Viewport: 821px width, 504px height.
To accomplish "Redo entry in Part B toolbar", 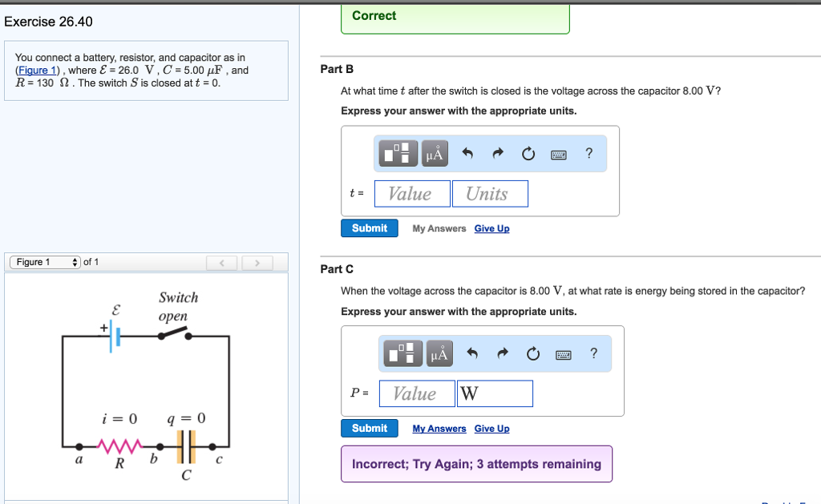I will coord(498,155).
